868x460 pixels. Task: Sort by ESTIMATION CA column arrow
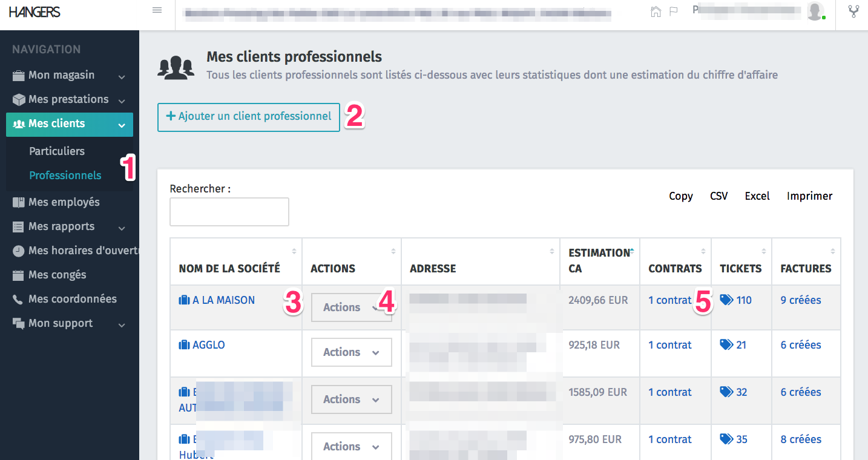point(632,251)
